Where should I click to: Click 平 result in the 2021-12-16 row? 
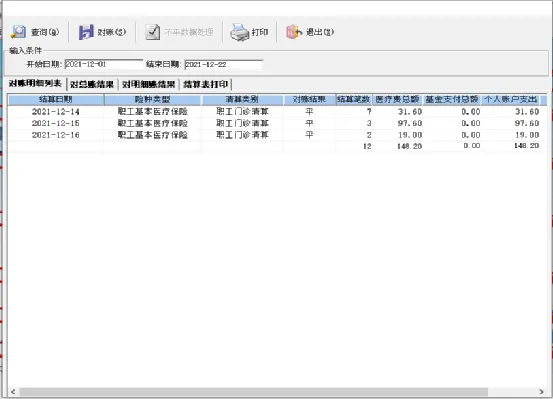[x=309, y=135]
